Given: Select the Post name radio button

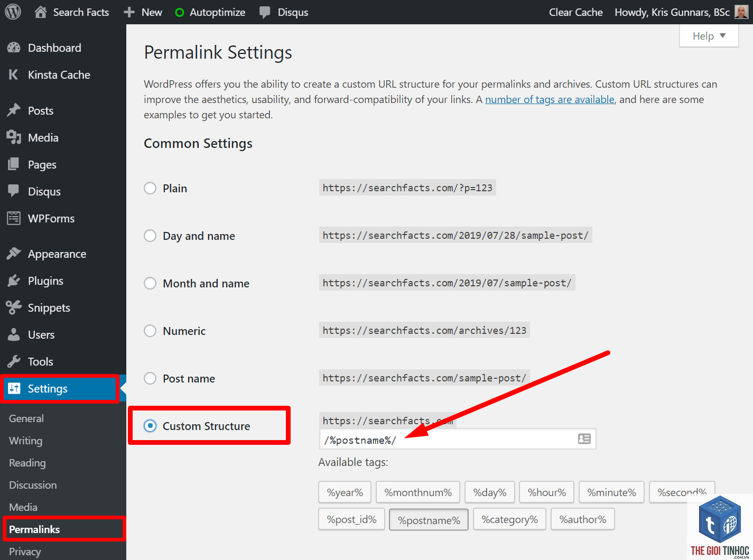Looking at the screenshot, I should pos(150,378).
